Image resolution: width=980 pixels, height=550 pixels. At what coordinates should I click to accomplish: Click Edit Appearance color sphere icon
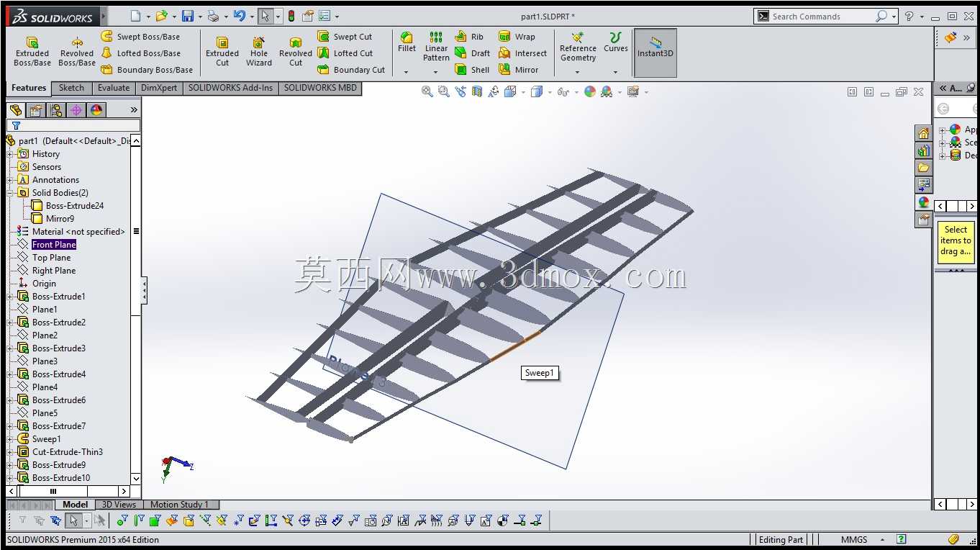(590, 91)
